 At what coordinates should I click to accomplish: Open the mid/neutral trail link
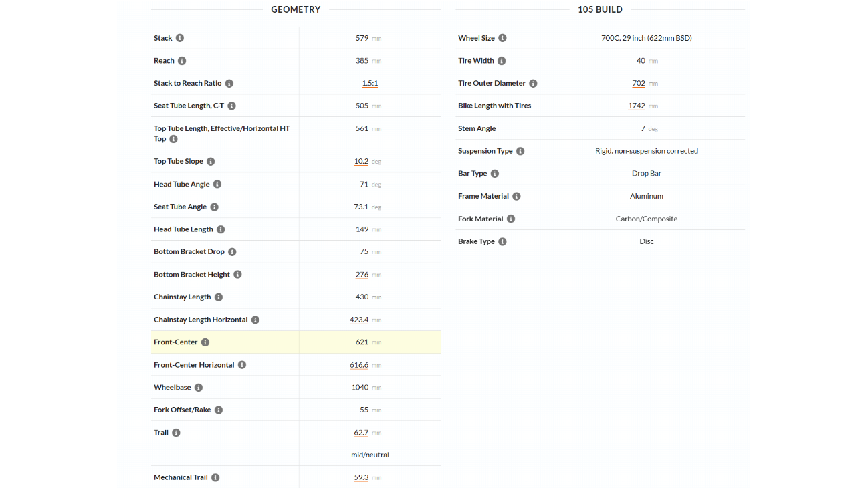[370, 455]
